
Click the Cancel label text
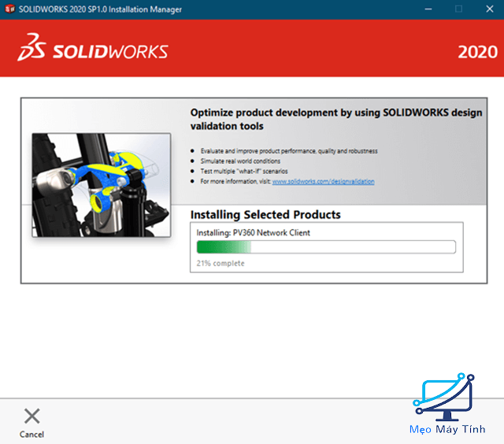click(x=31, y=435)
